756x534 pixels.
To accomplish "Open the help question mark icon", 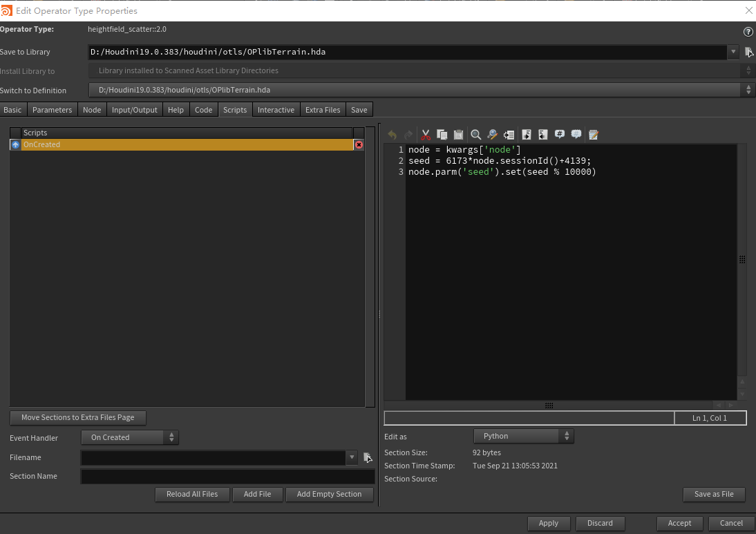I will [748, 32].
